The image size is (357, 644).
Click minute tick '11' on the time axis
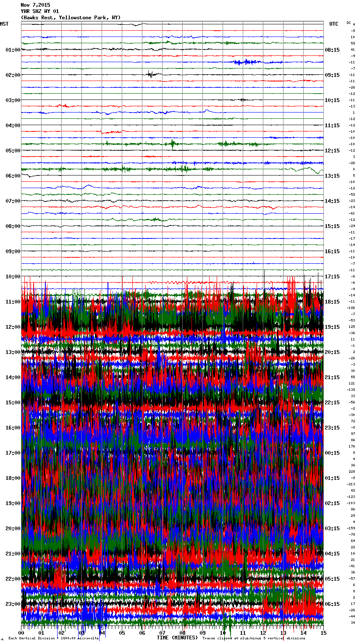(243, 633)
